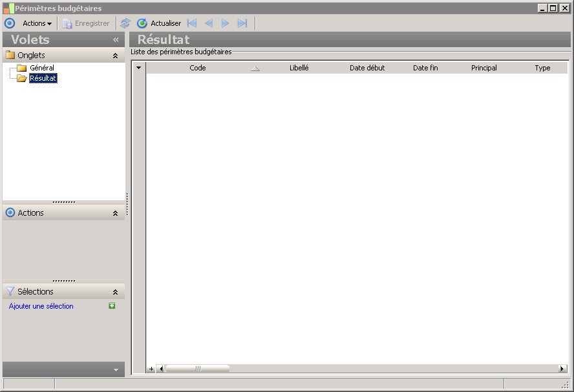
Task: Open the grid column selector dropdown arrow
Action: pos(139,68)
